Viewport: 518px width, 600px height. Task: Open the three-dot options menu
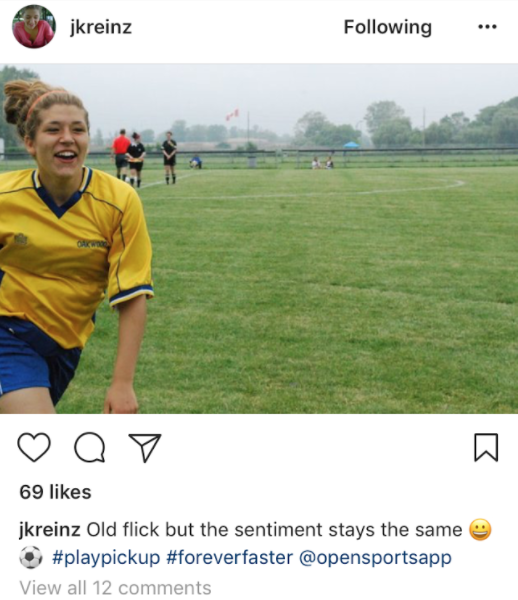[x=487, y=27]
